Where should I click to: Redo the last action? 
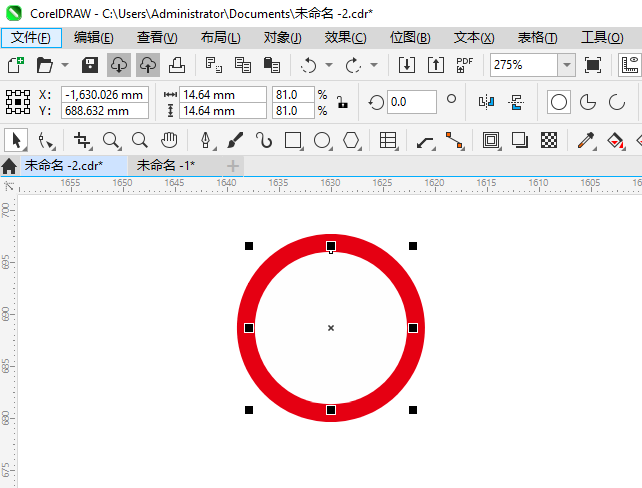point(353,65)
